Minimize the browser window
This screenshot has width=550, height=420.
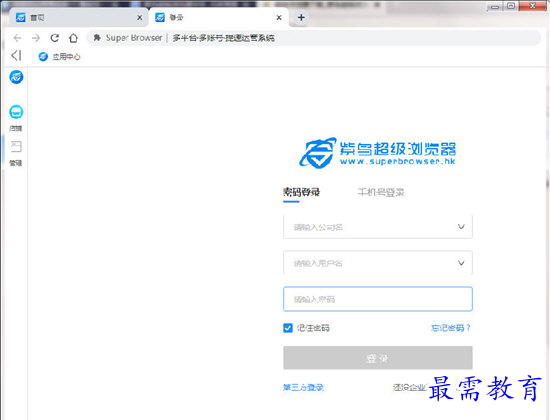point(495,6)
